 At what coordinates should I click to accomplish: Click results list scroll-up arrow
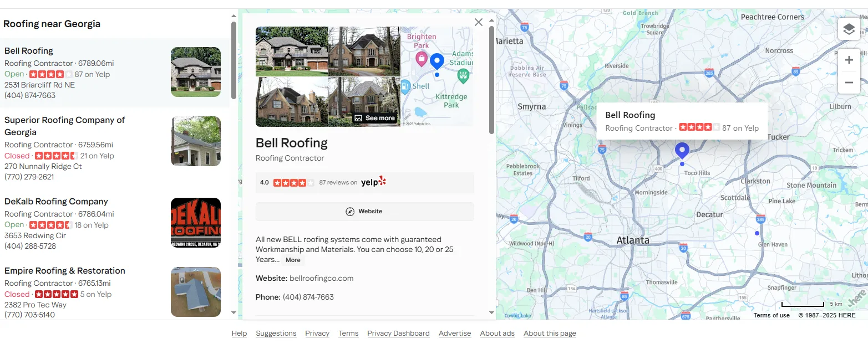pyautogui.click(x=234, y=16)
